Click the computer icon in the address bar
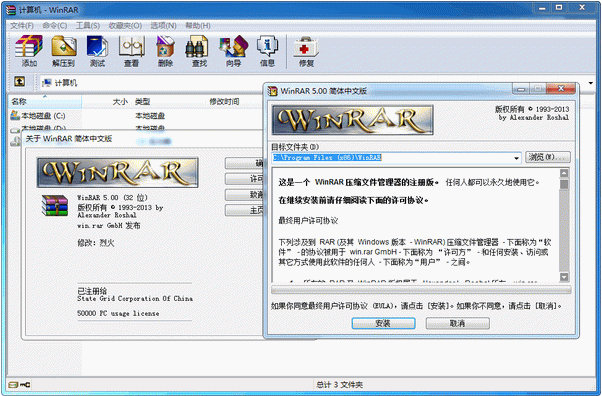This screenshot has height=396, width=602. [x=47, y=83]
